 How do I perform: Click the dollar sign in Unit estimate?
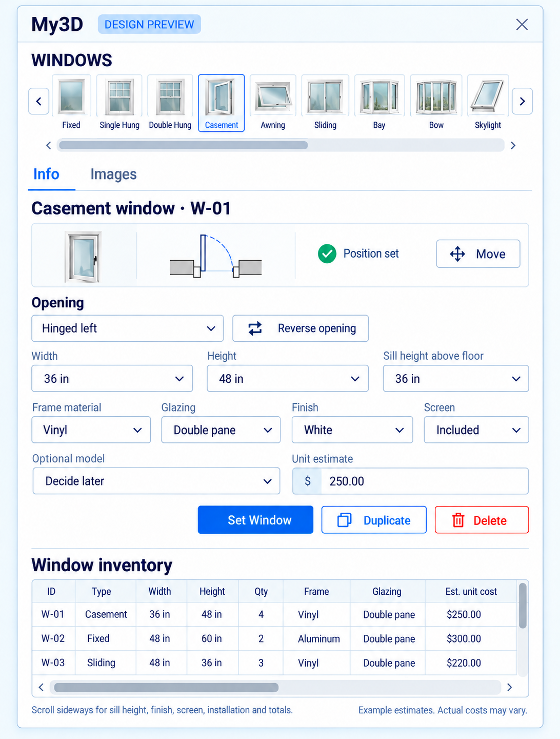[308, 481]
